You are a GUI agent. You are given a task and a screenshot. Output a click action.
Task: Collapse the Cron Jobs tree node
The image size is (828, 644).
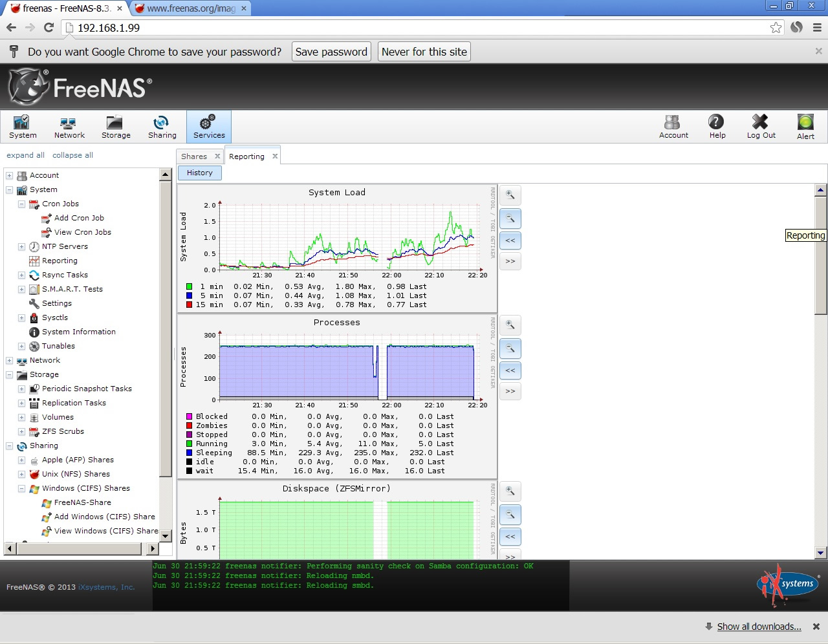(x=21, y=204)
